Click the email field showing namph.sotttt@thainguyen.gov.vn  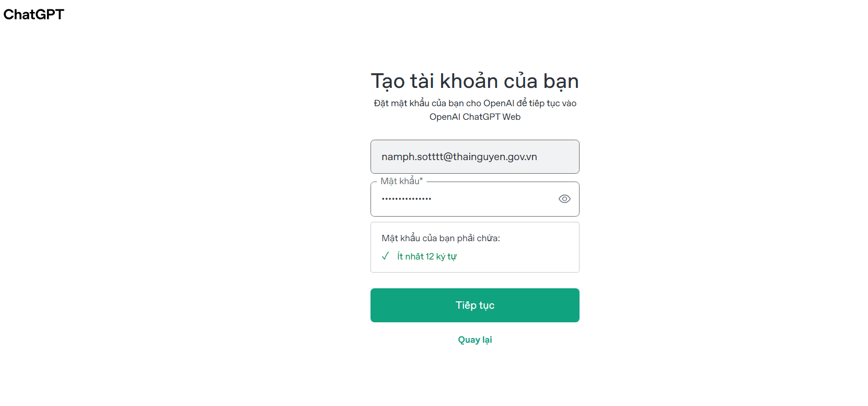tap(475, 156)
